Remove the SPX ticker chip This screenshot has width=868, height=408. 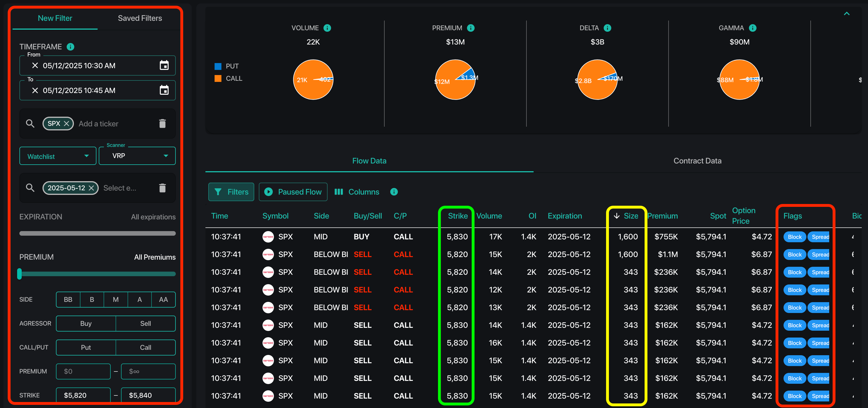coord(67,124)
